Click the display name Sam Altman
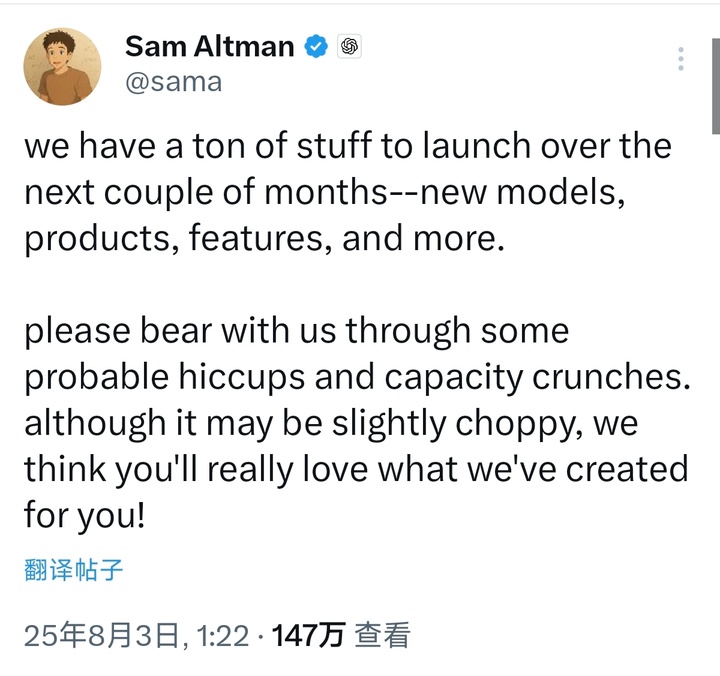 coord(210,46)
